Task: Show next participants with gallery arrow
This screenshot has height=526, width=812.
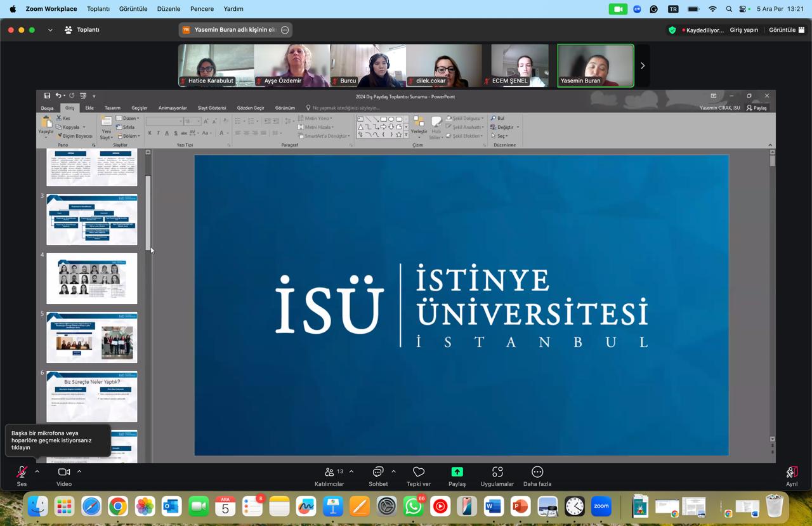Action: (x=642, y=65)
